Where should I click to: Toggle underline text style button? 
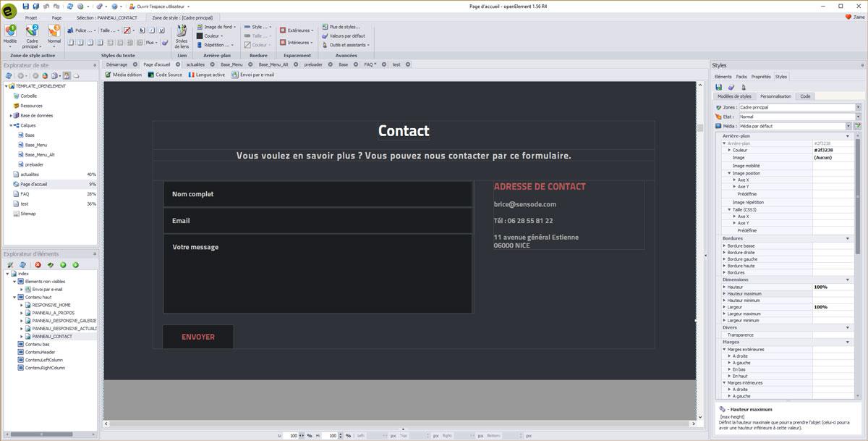point(163,30)
